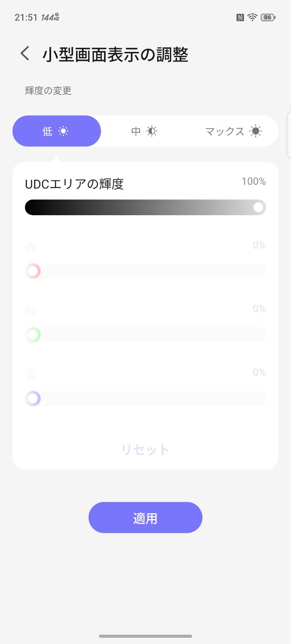Tap the back arrow icon
Image resolution: width=291 pixels, height=644 pixels.
25,54
